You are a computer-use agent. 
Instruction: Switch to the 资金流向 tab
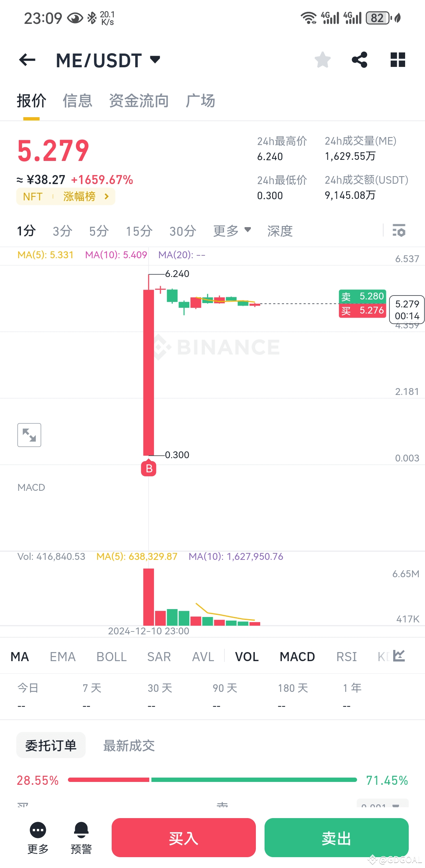139,101
